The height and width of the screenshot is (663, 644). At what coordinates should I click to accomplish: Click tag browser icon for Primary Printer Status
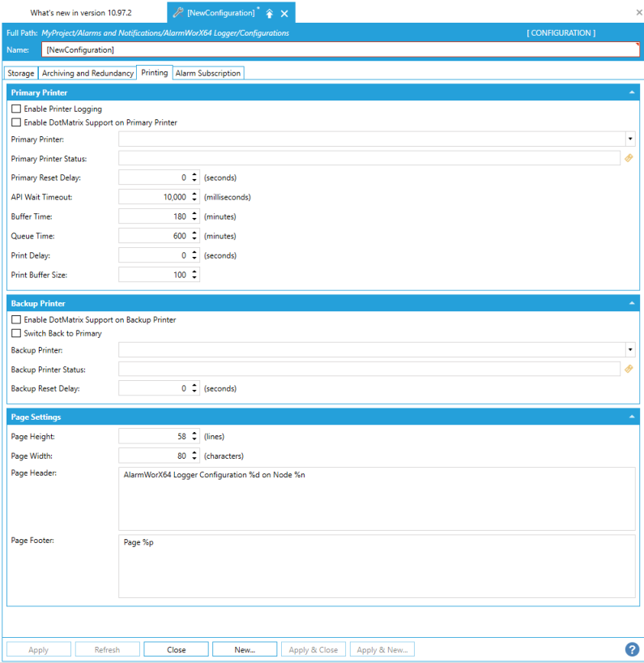click(629, 158)
